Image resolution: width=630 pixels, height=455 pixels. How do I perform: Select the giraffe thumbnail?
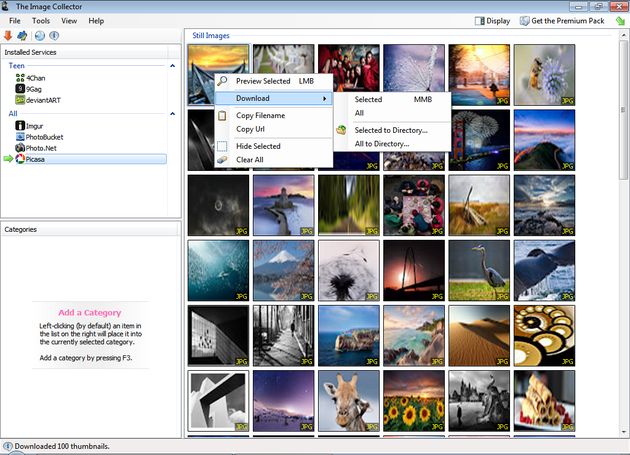[349, 401]
